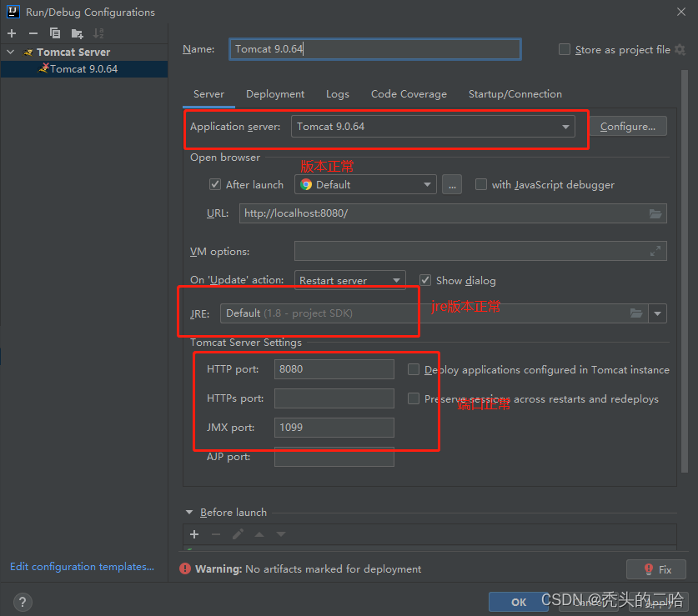Uncheck the Show dialog option
698x616 pixels.
point(425,280)
